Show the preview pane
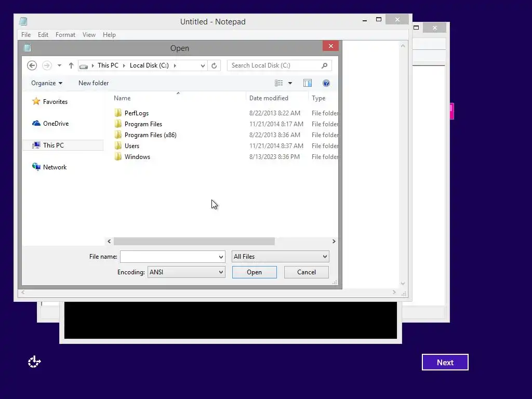 tap(308, 83)
